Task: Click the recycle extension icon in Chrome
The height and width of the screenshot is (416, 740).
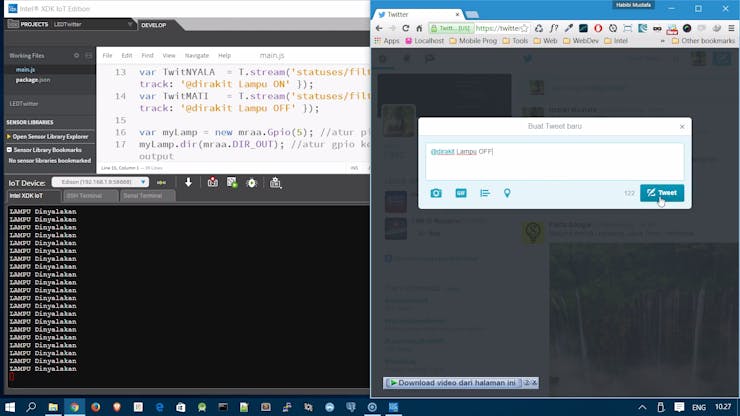Action: [x=539, y=28]
